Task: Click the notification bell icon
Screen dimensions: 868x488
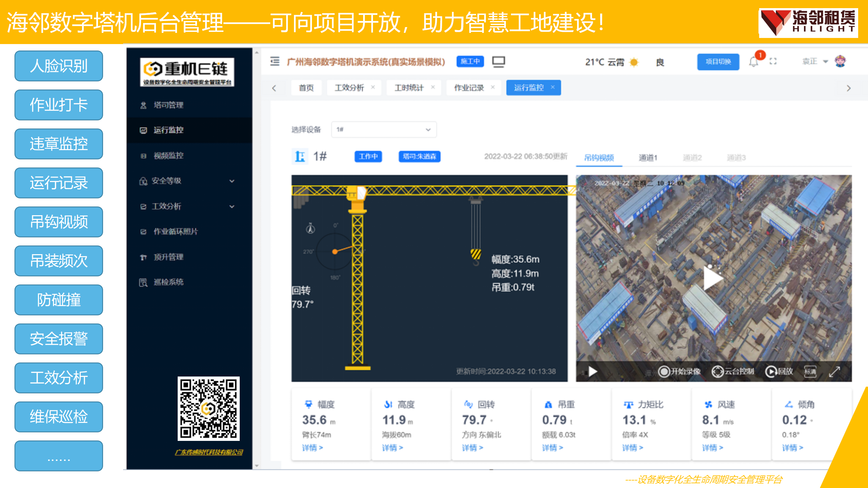Action: click(754, 62)
